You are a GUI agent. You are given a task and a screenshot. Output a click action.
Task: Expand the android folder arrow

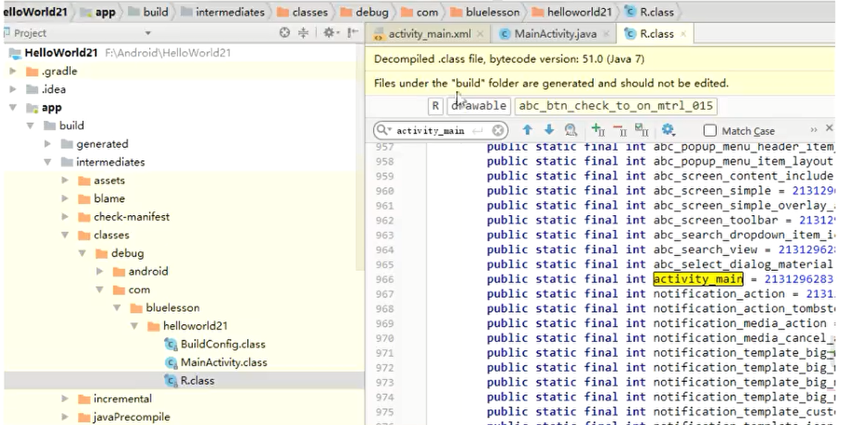99,271
